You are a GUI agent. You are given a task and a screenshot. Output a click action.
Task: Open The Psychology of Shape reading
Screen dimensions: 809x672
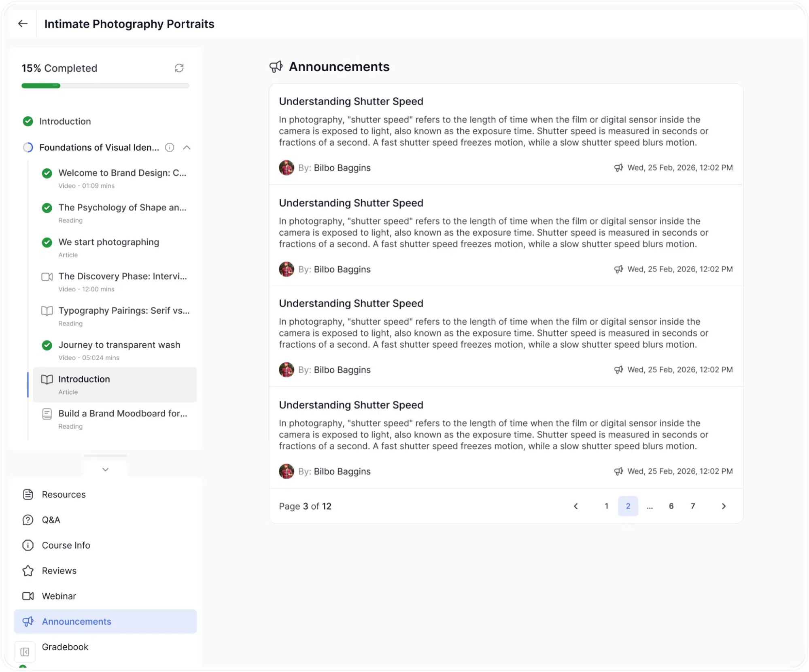[122, 207]
